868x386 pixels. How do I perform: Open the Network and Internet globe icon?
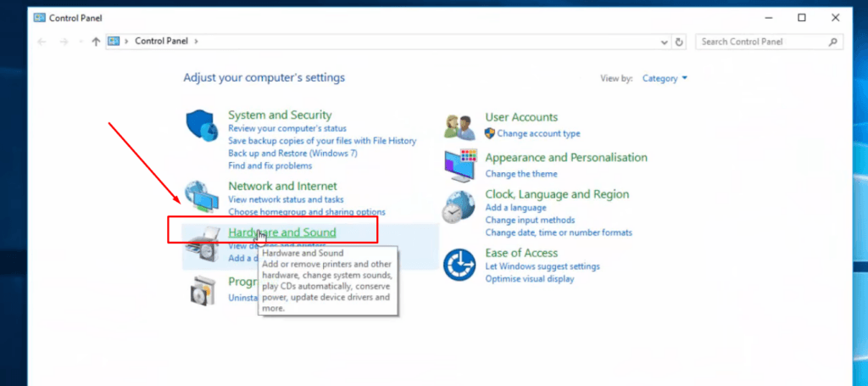(202, 197)
